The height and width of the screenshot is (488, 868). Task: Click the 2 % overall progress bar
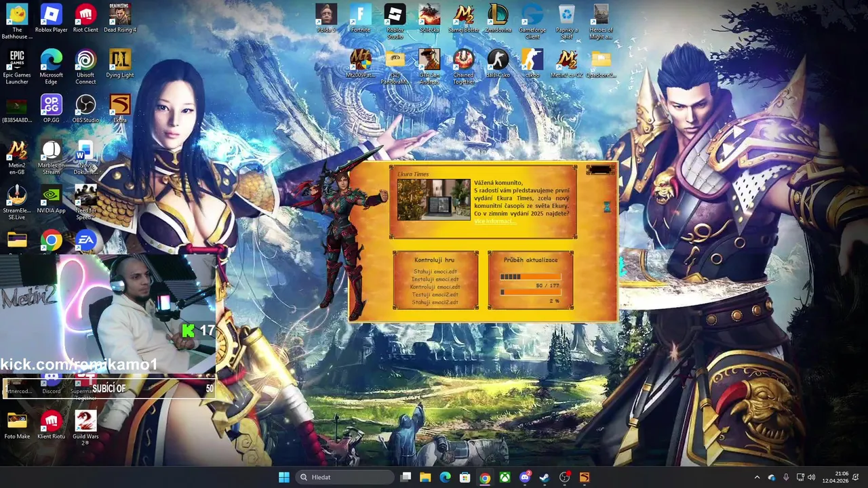[x=531, y=292]
